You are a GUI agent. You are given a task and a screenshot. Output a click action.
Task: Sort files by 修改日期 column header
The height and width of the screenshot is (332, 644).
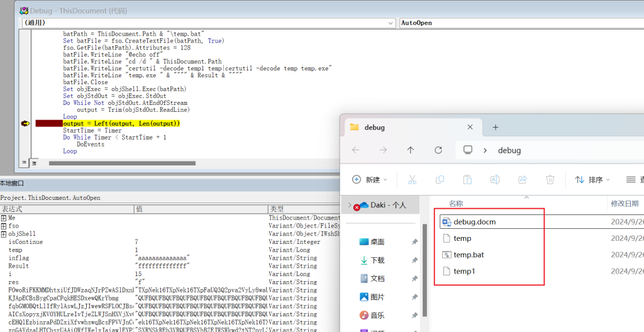[625, 203]
